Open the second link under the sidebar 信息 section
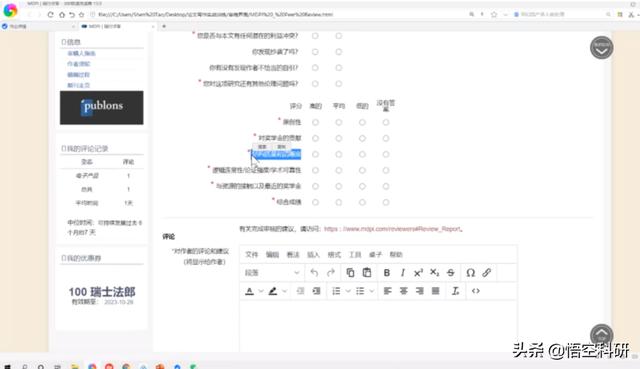The width and height of the screenshot is (640, 369). click(78, 64)
